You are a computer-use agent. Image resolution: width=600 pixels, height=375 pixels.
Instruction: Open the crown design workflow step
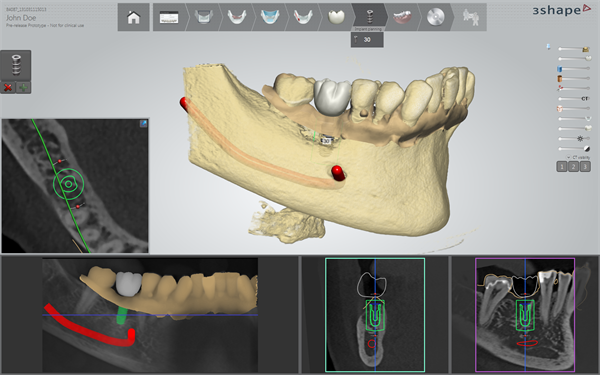point(336,17)
